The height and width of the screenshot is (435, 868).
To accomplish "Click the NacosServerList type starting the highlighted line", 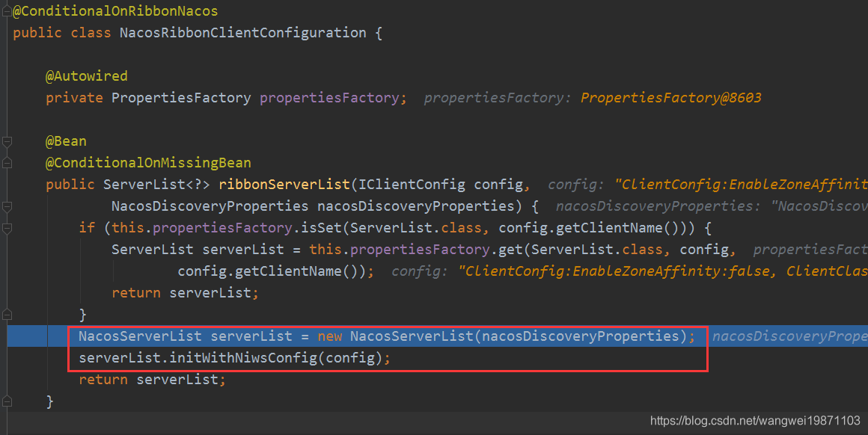I will (x=140, y=336).
